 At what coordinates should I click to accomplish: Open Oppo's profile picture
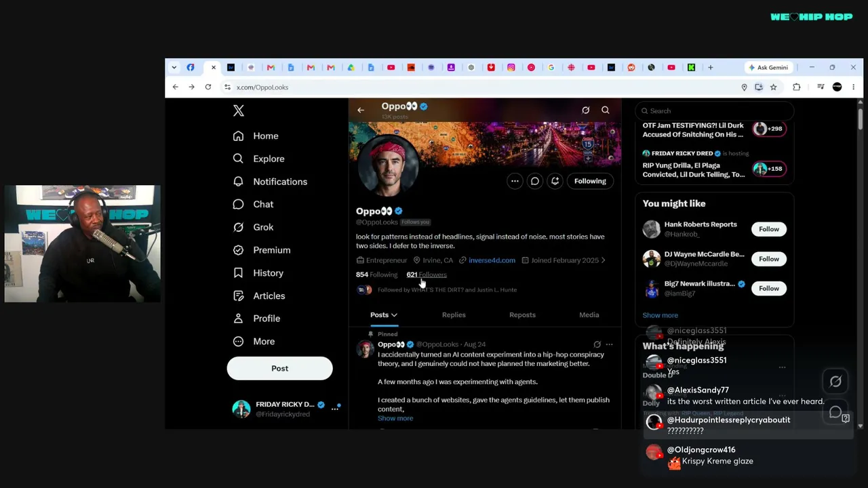click(x=389, y=166)
